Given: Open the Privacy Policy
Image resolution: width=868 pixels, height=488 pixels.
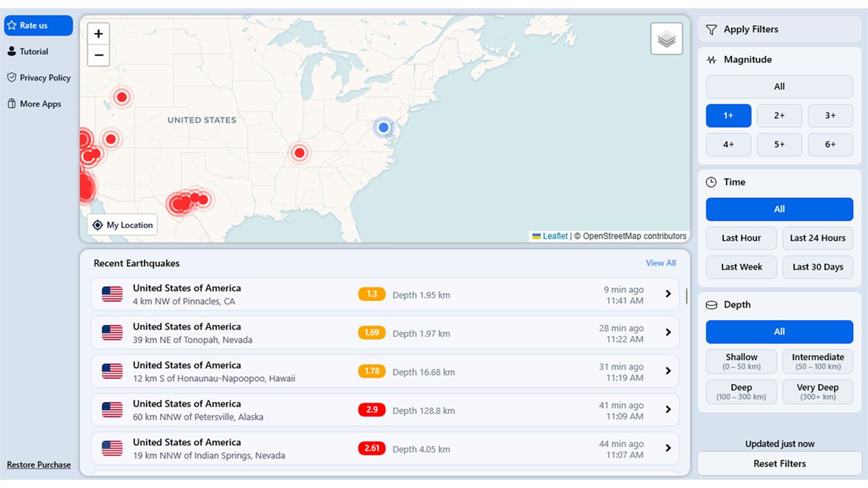Looking at the screenshot, I should pyautogui.click(x=38, y=78).
